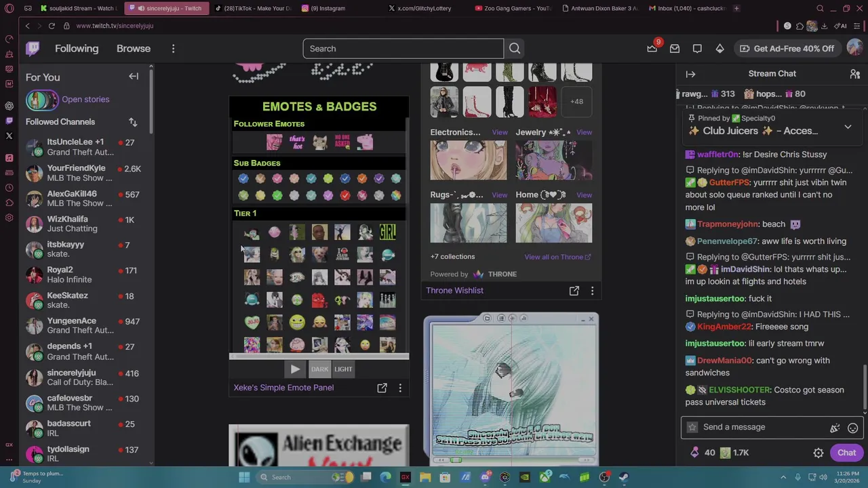Open the YourFriendKyle channel

(x=87, y=173)
